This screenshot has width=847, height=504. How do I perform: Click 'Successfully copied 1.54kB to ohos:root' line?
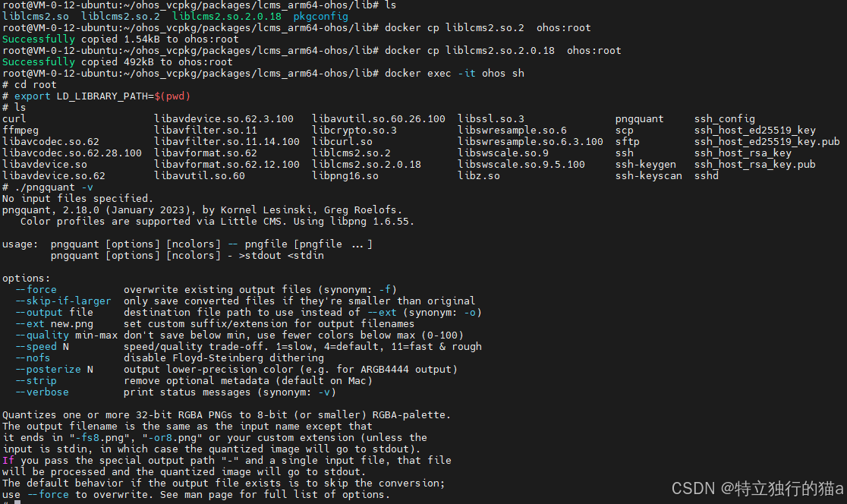121,39
